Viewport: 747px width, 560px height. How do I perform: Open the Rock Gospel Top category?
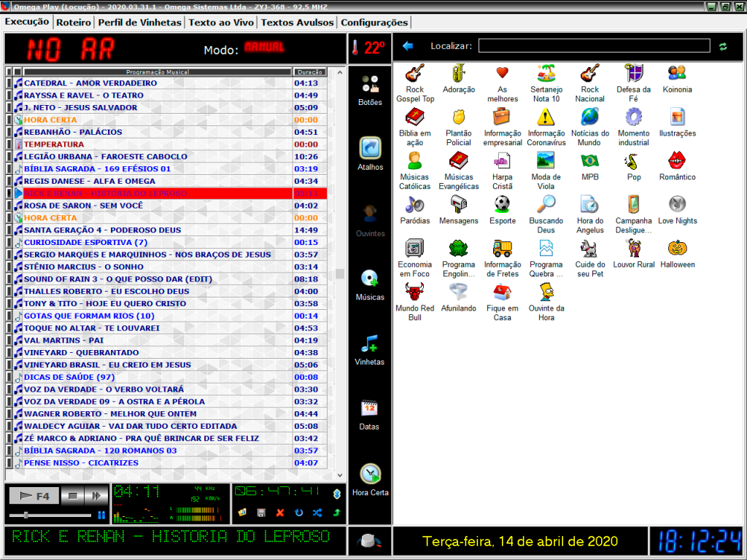click(x=415, y=74)
